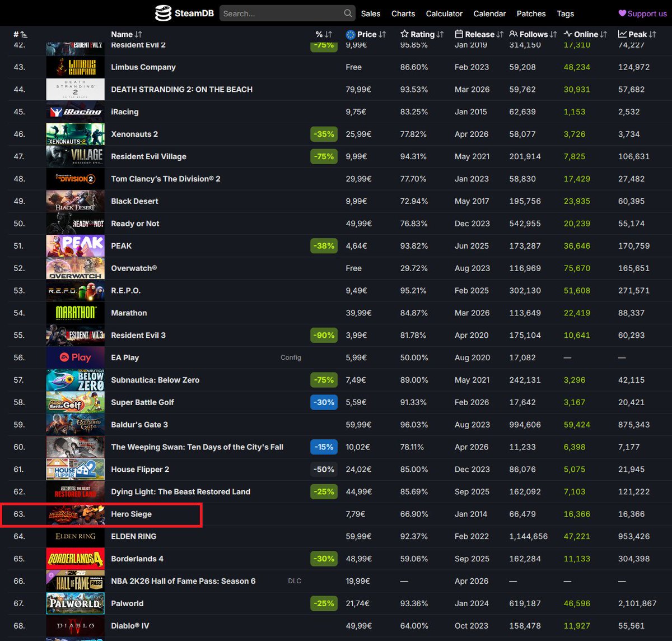Click the Super Battle Golf thumbnail
The height and width of the screenshot is (641, 672).
click(x=75, y=402)
